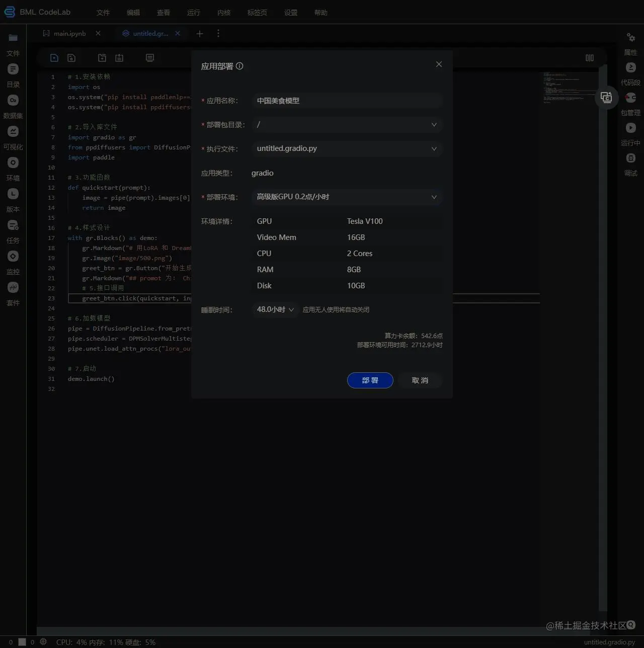
Task: Click the 部署 deploy button
Action: coord(370,380)
